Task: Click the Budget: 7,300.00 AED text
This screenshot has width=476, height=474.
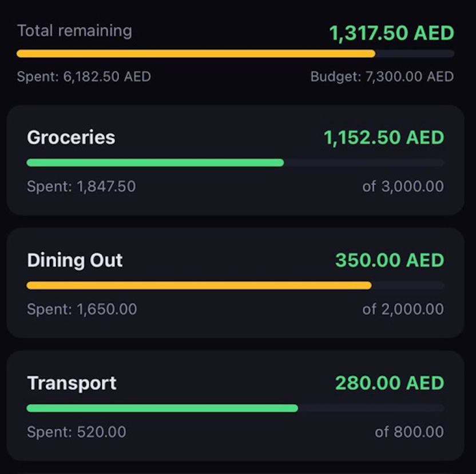Action: [x=382, y=76]
